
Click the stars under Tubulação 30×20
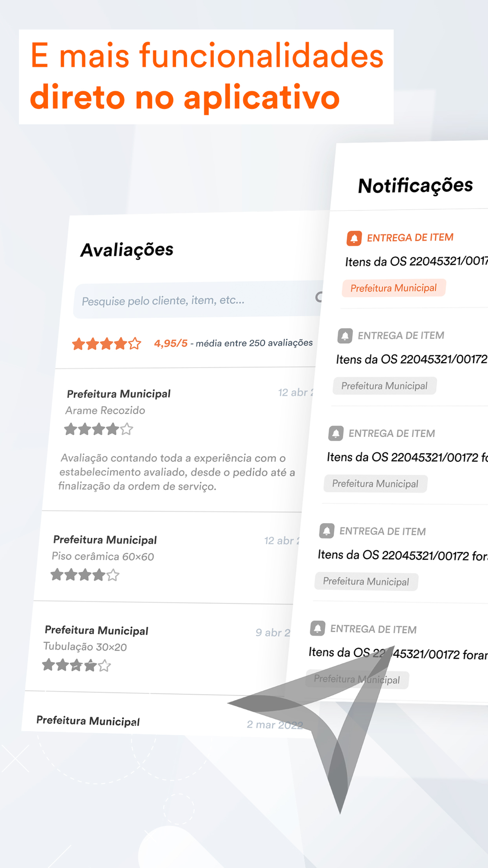click(x=77, y=665)
